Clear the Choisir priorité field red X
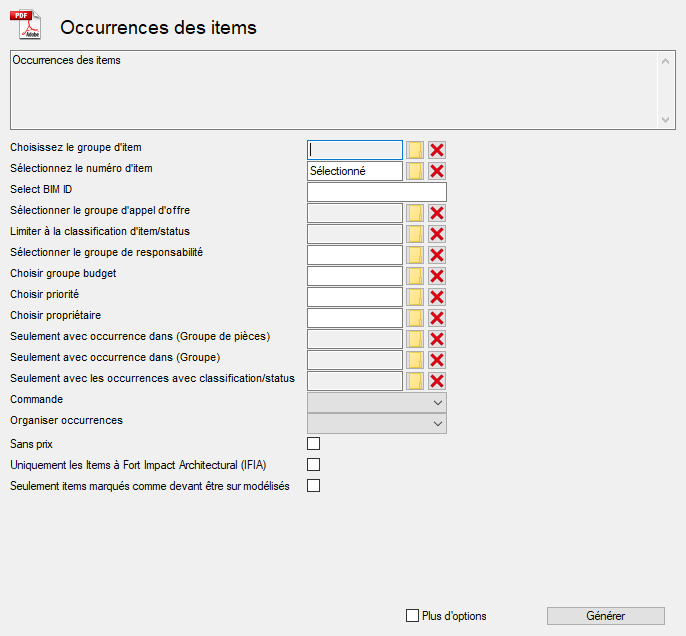The height and width of the screenshot is (636, 686). pos(437,297)
